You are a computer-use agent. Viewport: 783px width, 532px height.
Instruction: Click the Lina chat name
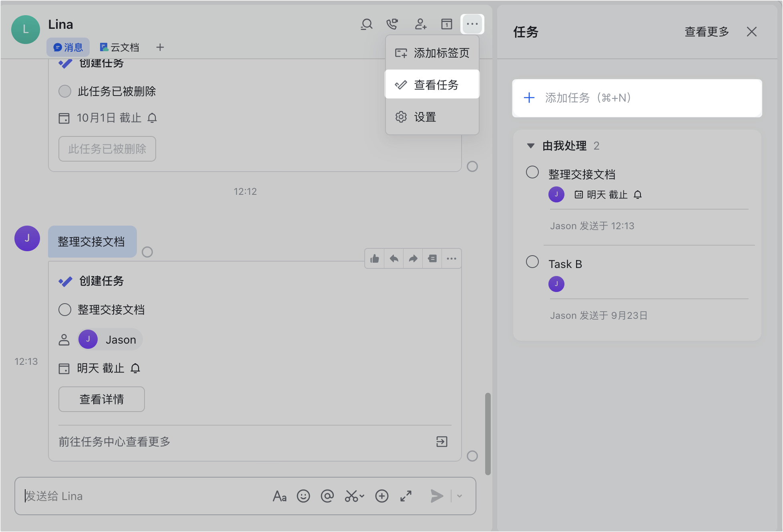(x=61, y=25)
